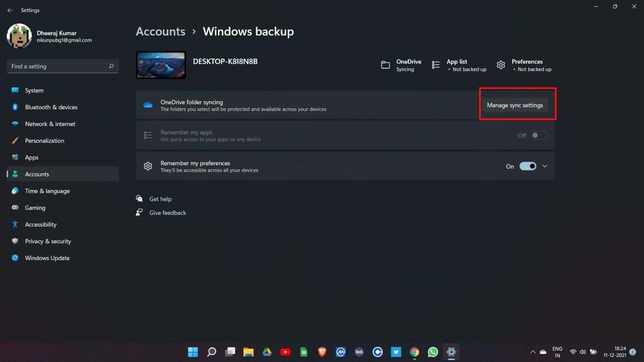Screen dimensions: 644x362
Task: Open the Get help link
Action: tap(161, 199)
